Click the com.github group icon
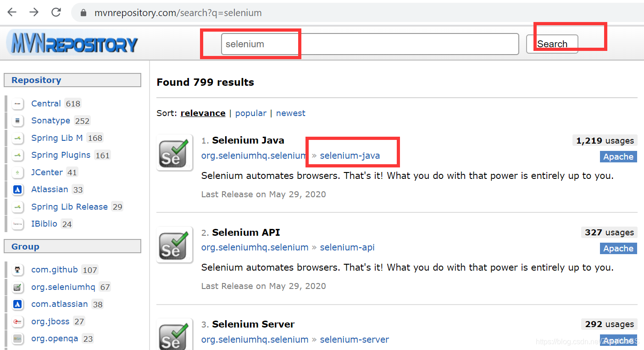 tap(18, 270)
